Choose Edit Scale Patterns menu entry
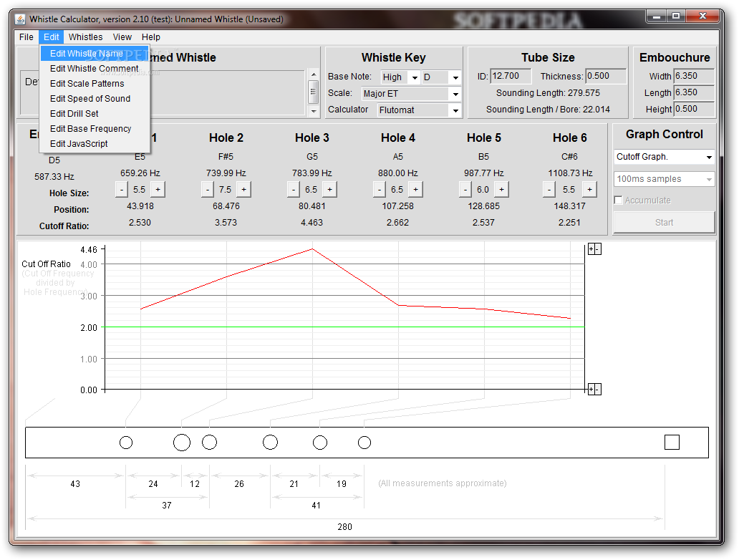The height and width of the screenshot is (560, 739). point(95,84)
